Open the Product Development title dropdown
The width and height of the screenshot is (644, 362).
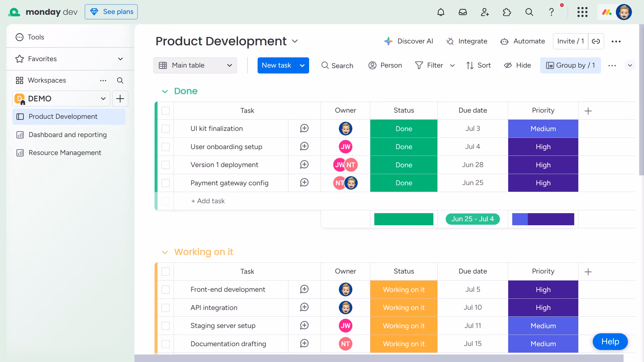pos(295,41)
